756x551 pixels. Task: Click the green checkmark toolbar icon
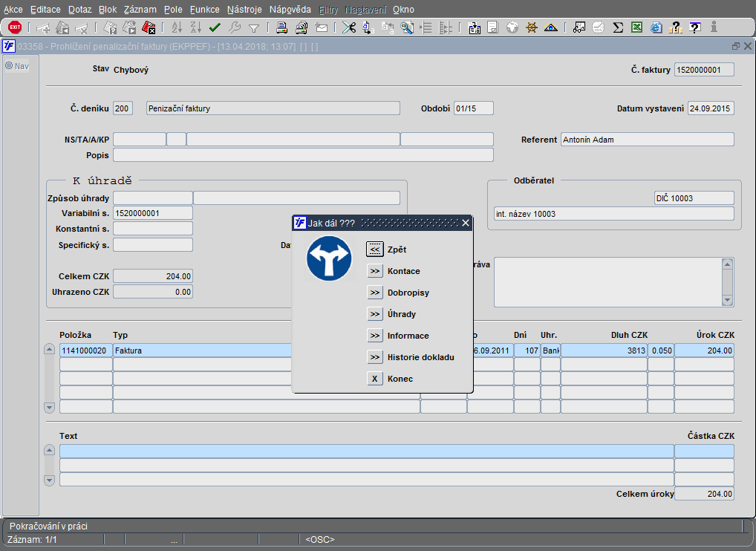[215, 27]
